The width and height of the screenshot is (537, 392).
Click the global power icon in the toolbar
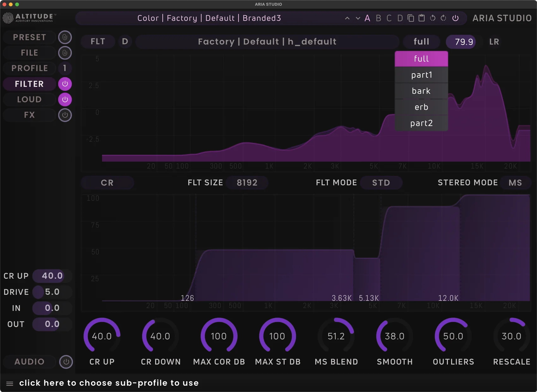point(456,18)
